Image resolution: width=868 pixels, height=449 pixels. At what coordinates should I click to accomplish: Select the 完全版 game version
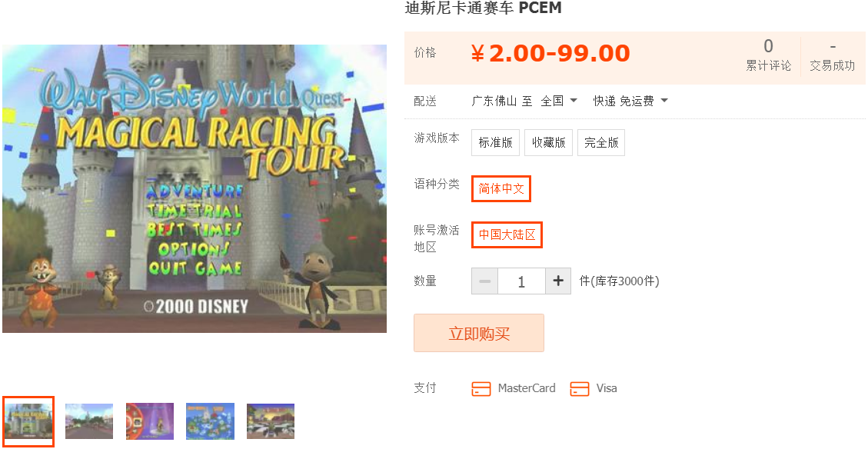[601, 142]
